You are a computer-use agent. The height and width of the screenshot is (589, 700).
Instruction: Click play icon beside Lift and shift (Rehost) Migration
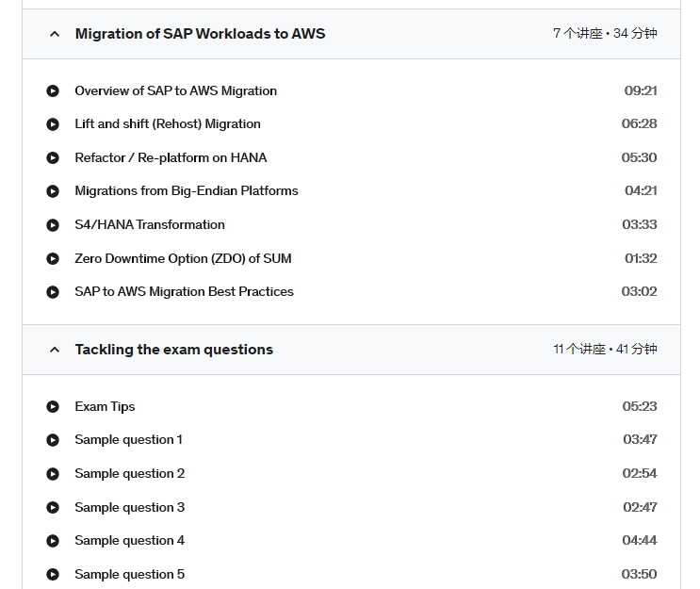click(x=53, y=124)
